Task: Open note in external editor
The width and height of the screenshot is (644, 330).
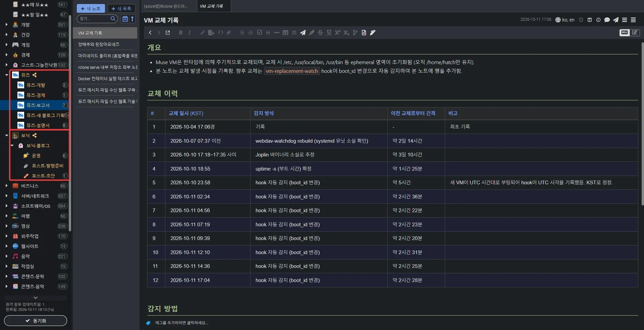Action: [168, 33]
